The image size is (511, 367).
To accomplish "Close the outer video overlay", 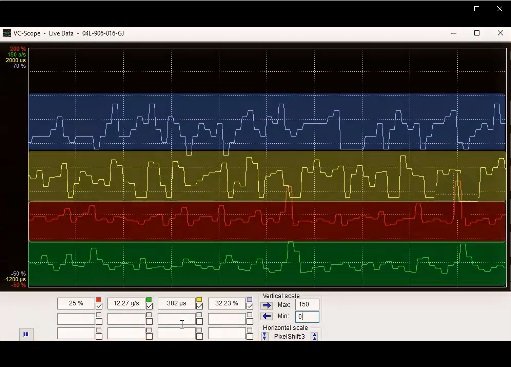I will 499,9.
